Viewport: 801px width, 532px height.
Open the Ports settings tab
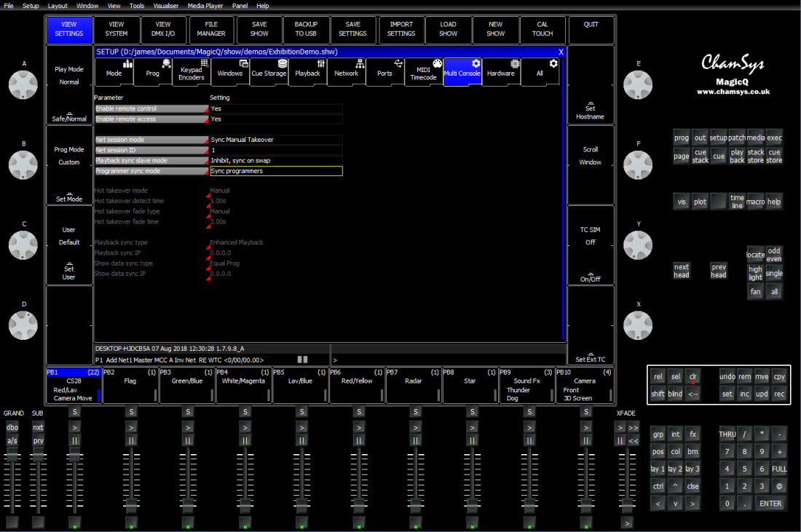click(384, 73)
